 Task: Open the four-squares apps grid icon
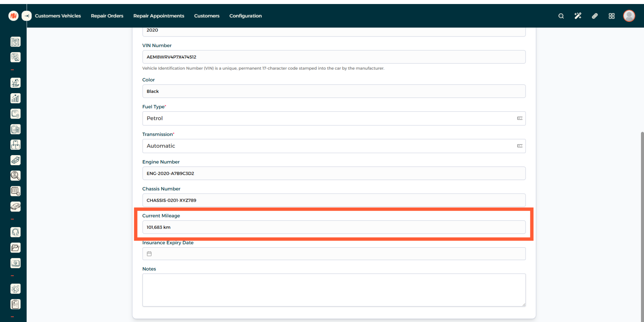pyautogui.click(x=611, y=16)
